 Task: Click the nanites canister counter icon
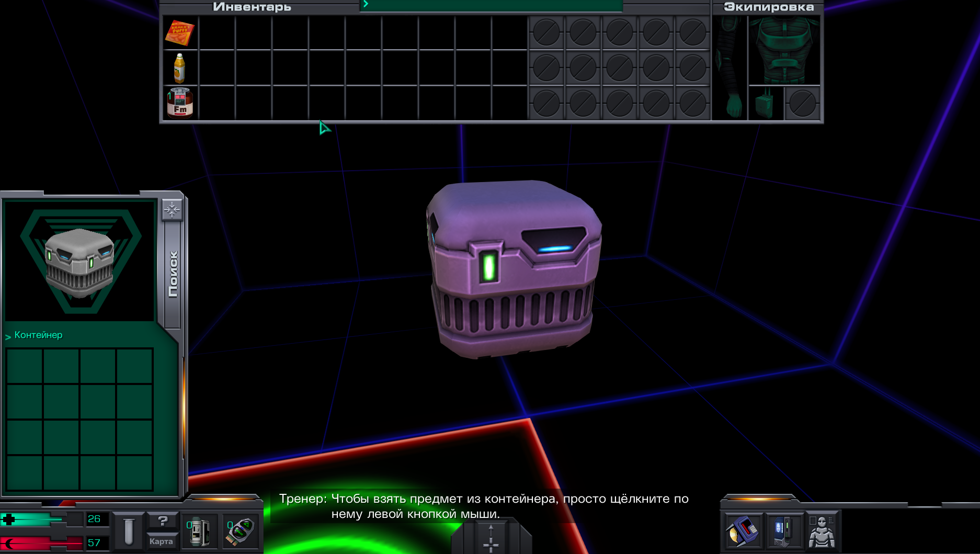[x=199, y=532]
